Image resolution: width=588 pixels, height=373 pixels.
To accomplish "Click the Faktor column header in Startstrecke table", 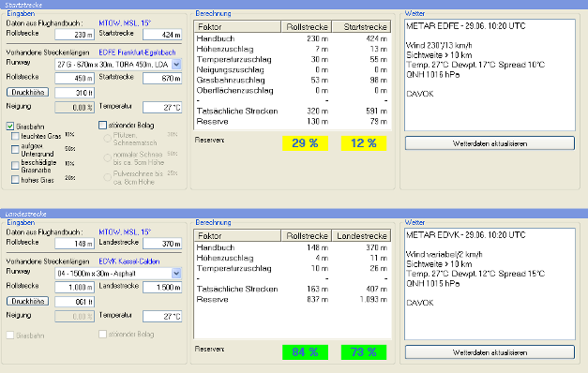I will coord(237,26).
